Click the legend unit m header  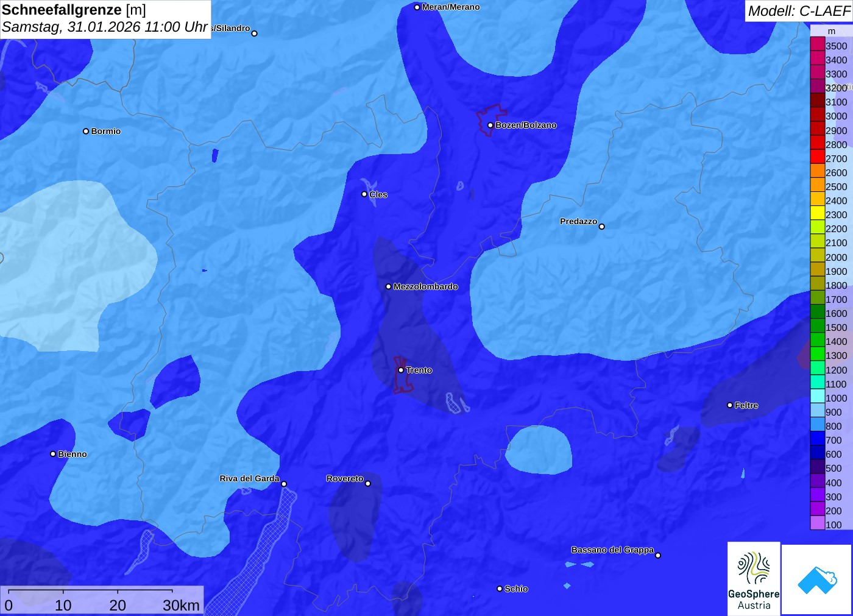point(832,31)
